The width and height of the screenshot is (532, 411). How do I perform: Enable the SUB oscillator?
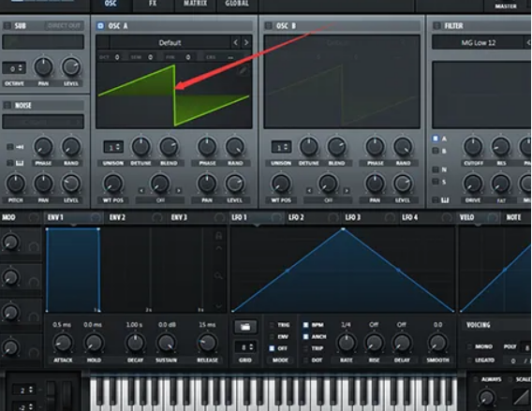(7, 26)
